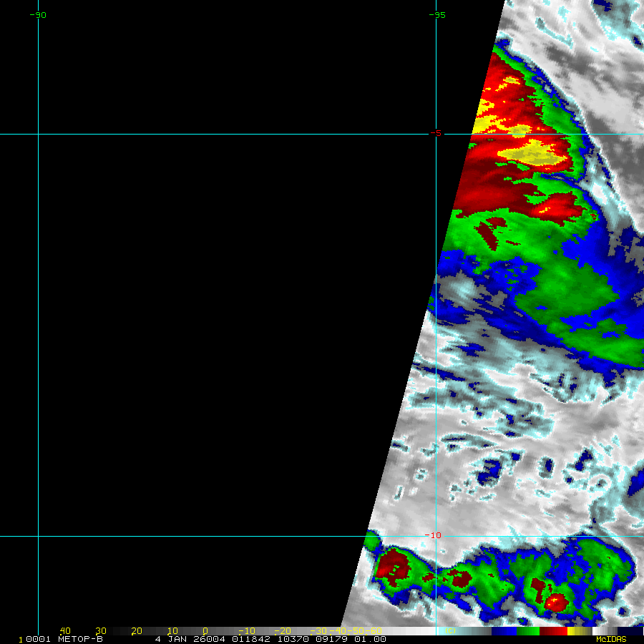Screen dimensions: 644x644
Task: Click the 40 mark on temperature scale
Action: pos(65,631)
